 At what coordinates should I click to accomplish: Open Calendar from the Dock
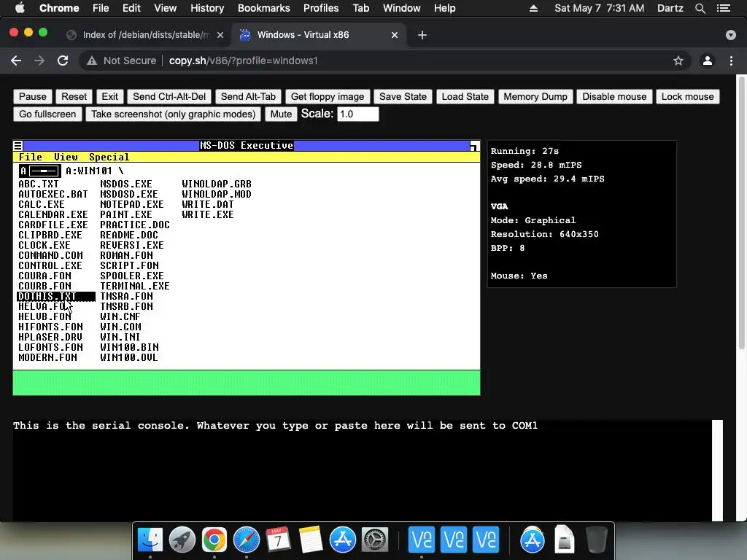click(x=278, y=540)
